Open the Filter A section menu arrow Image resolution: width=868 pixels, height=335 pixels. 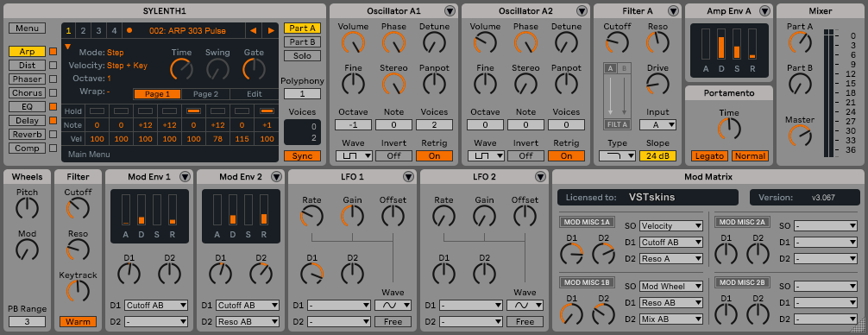point(673,10)
